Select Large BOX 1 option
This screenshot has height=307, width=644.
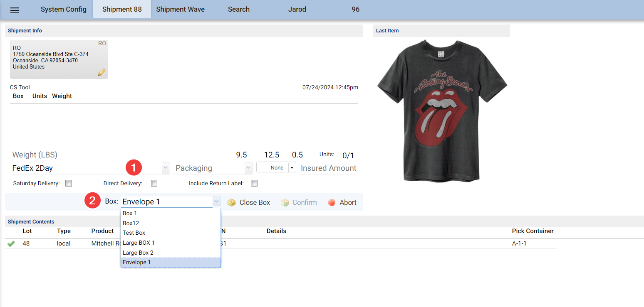[171, 243]
